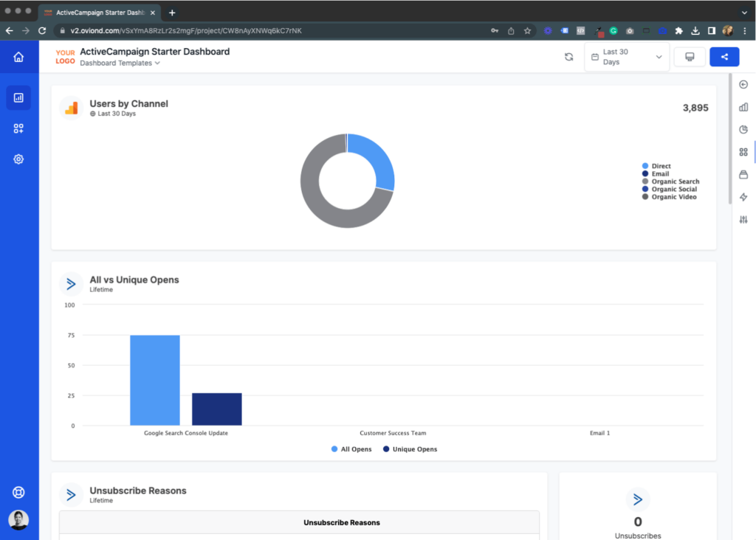The width and height of the screenshot is (756, 540).
Task: Click the Customer Success Team axis label
Action: tap(393, 433)
